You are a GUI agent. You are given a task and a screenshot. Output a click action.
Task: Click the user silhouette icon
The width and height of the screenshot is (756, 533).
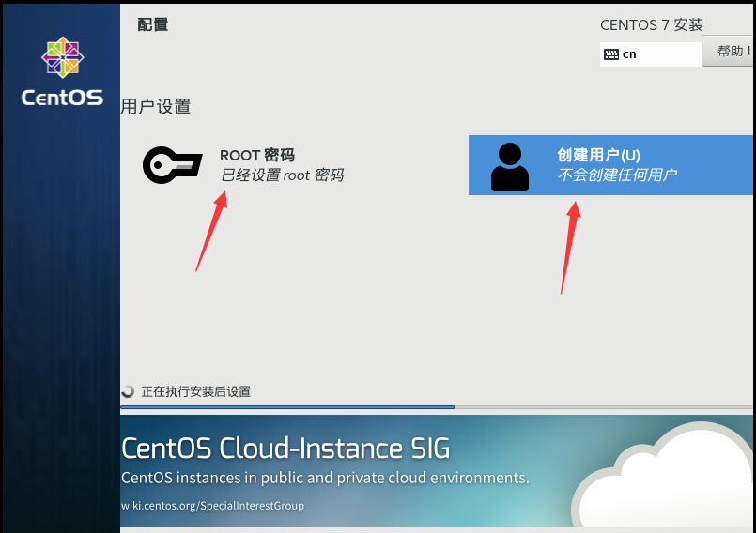click(510, 167)
